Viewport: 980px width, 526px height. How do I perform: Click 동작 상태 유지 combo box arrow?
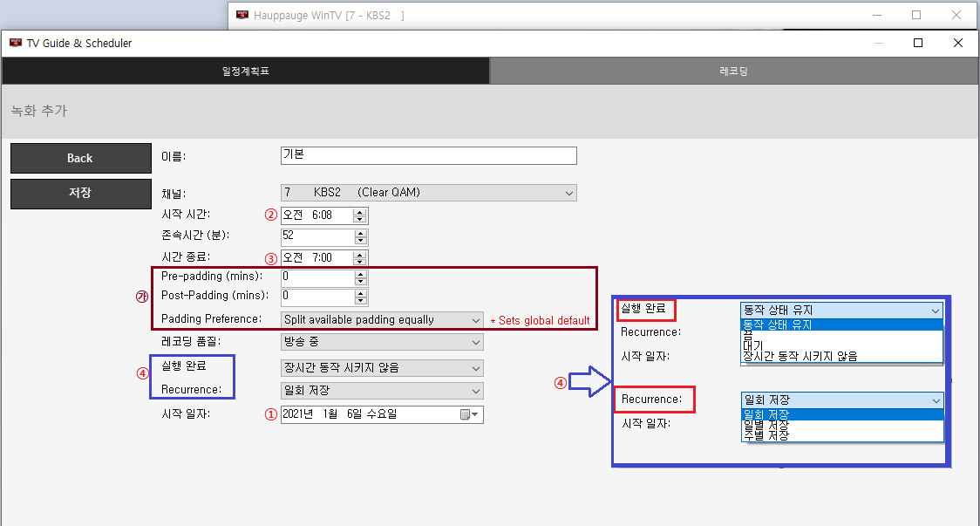click(935, 311)
